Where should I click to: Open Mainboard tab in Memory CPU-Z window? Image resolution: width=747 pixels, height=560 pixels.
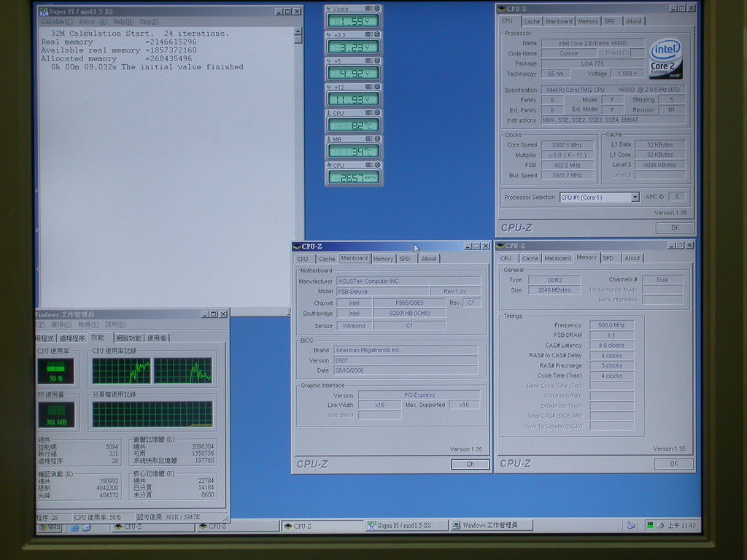pyautogui.click(x=557, y=258)
